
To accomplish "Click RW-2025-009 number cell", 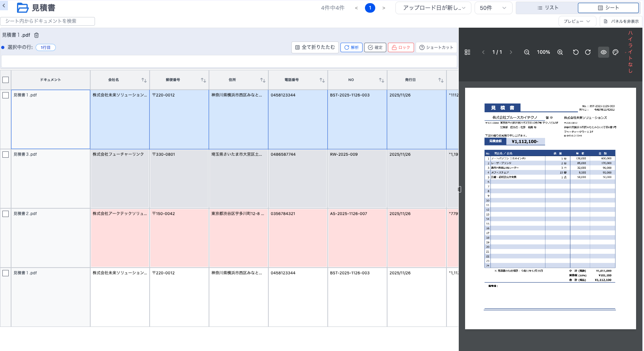I will pos(357,179).
